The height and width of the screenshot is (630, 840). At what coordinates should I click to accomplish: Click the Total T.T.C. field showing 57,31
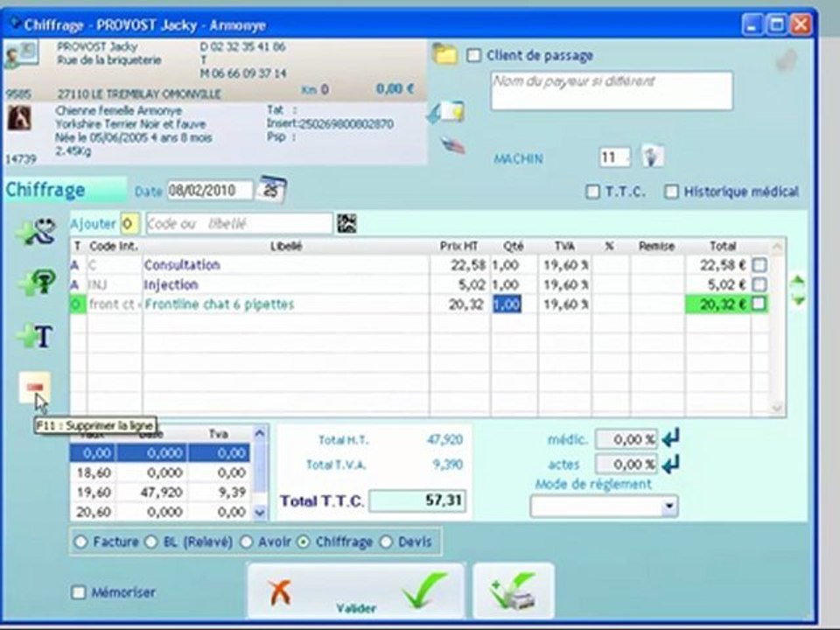(x=417, y=500)
